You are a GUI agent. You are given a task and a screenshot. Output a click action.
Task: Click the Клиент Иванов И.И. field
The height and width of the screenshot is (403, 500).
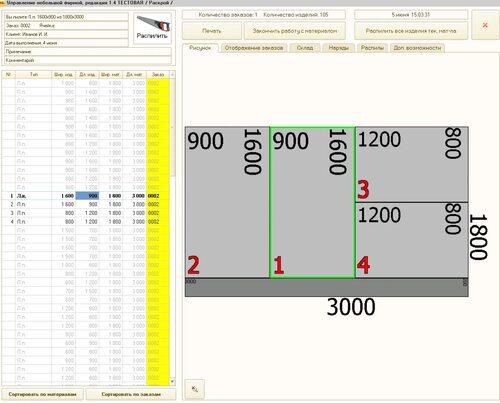pyautogui.click(x=66, y=34)
